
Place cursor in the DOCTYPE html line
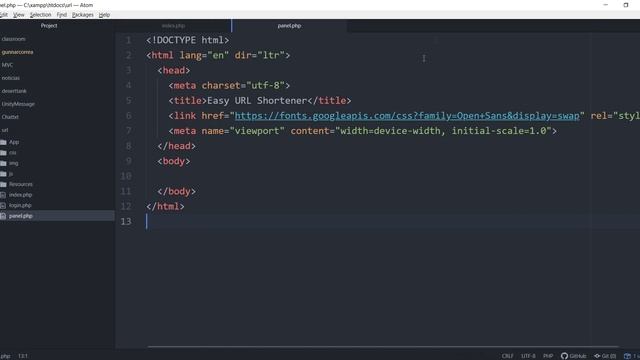[187, 40]
